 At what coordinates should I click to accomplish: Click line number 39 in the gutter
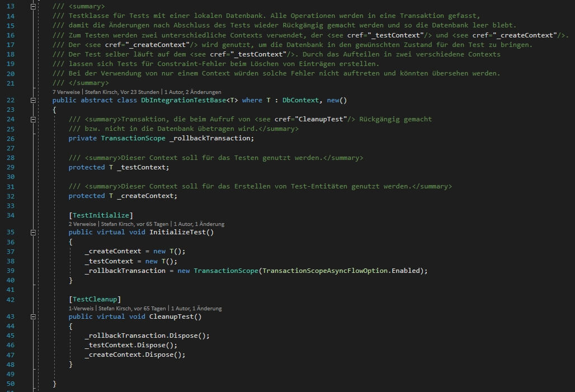click(x=11, y=271)
